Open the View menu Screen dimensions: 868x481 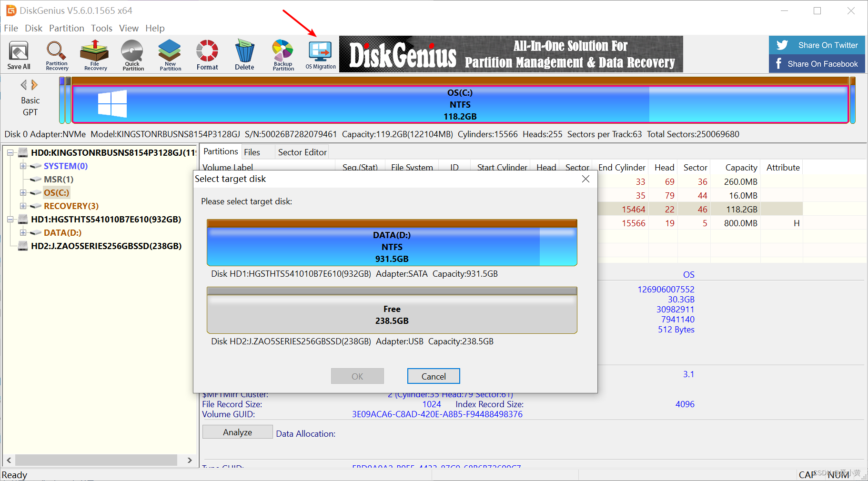[129, 28]
